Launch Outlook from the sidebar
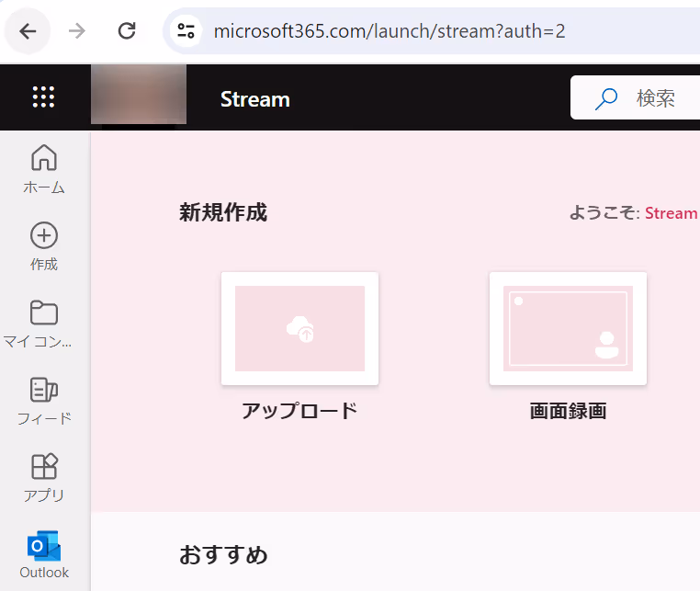The height and width of the screenshot is (591, 700). pyautogui.click(x=44, y=555)
